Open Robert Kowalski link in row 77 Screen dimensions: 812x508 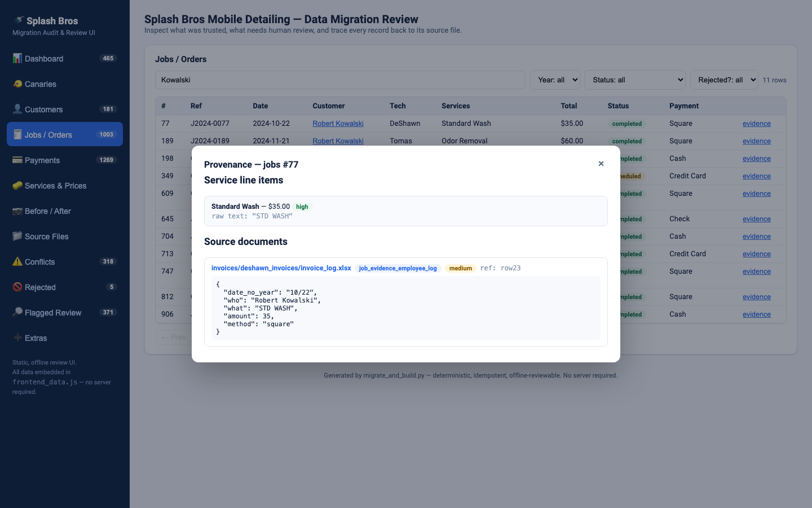338,124
